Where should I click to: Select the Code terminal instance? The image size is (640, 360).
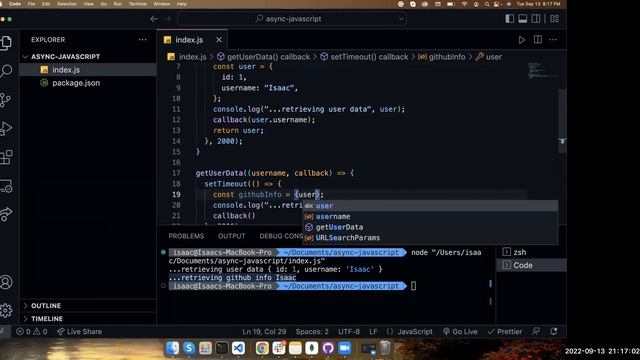pyautogui.click(x=531, y=265)
